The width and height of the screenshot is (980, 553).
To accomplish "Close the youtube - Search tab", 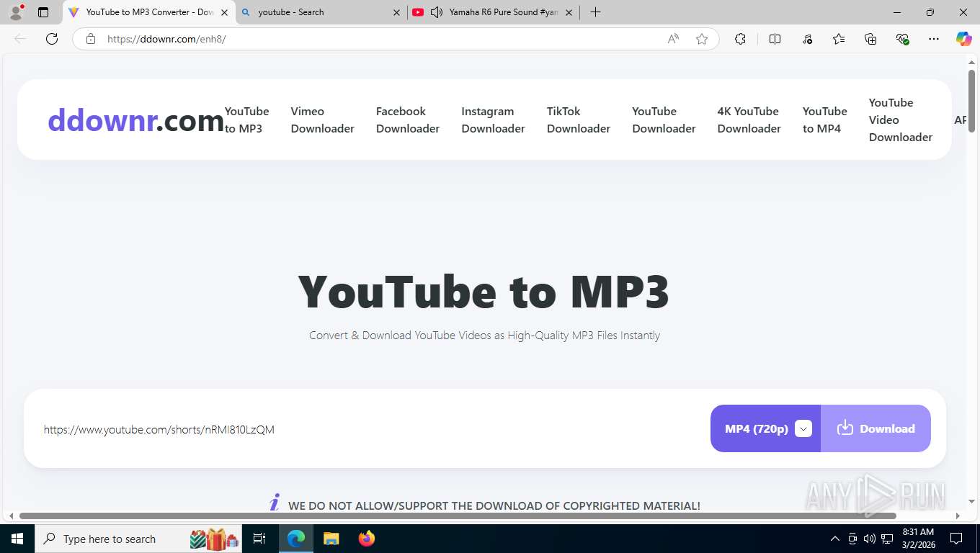I will 396,12.
